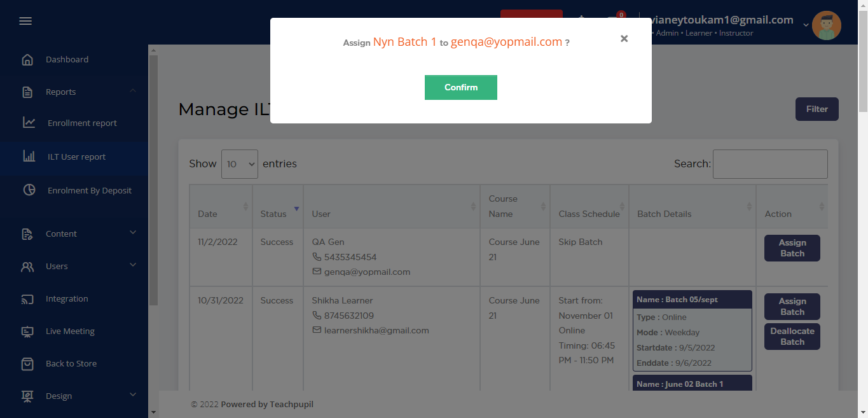Click the table Search input field

[769, 164]
